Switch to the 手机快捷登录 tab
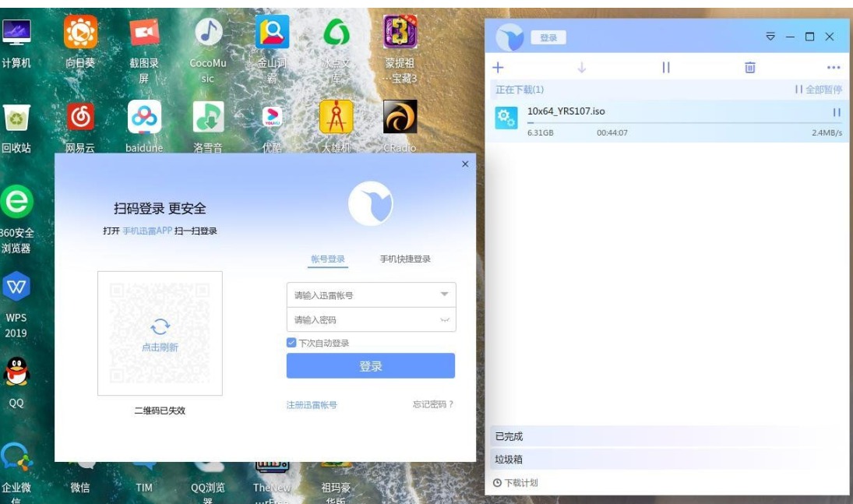The width and height of the screenshot is (853, 504). (x=405, y=259)
